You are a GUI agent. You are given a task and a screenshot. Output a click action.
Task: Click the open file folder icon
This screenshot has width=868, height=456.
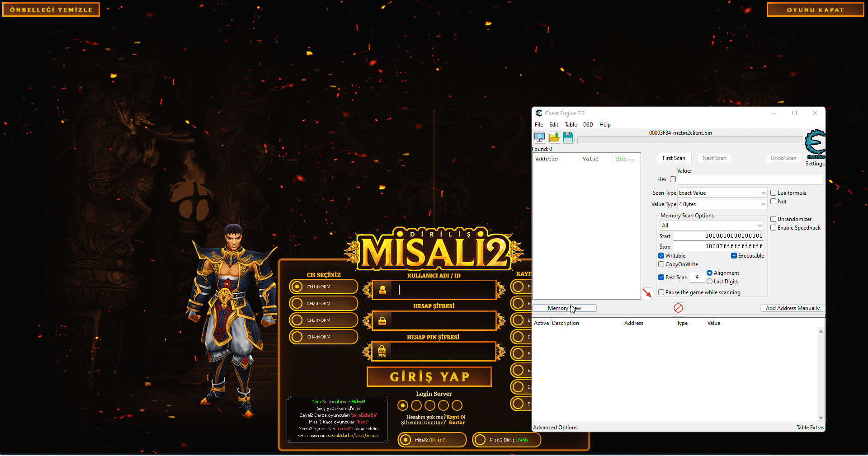click(554, 137)
